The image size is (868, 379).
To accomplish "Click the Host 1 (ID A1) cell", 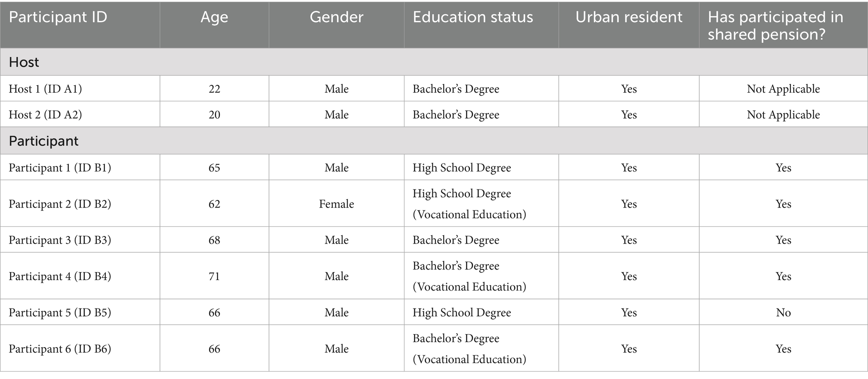I will 45,89.
